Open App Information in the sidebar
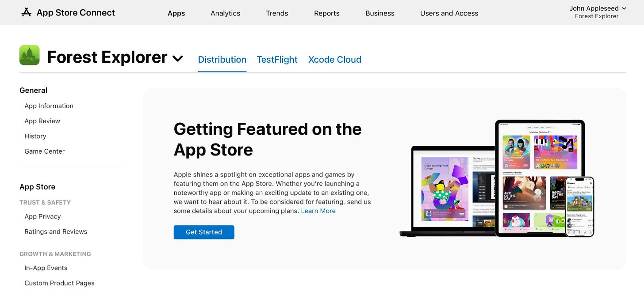Image resolution: width=644 pixels, height=295 pixels. (49, 106)
